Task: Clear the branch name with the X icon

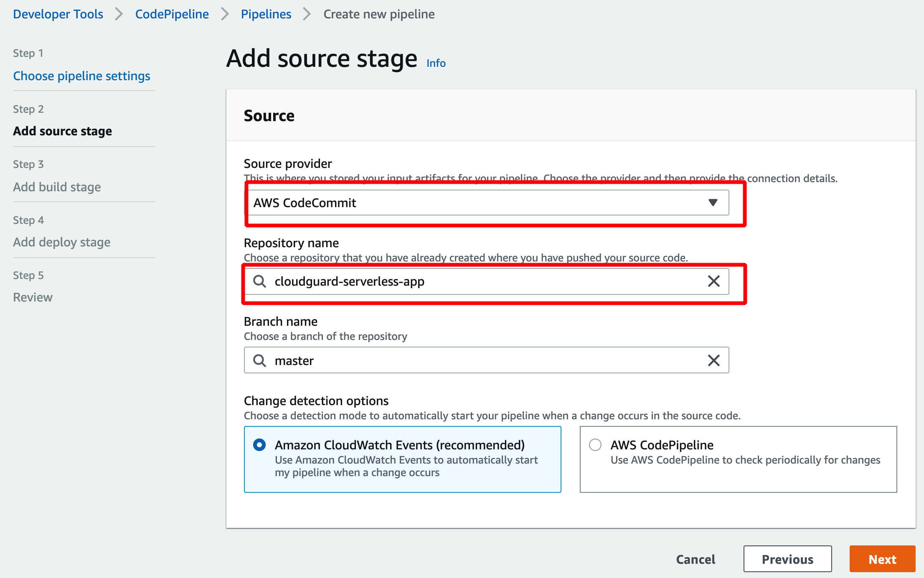Action: (714, 360)
